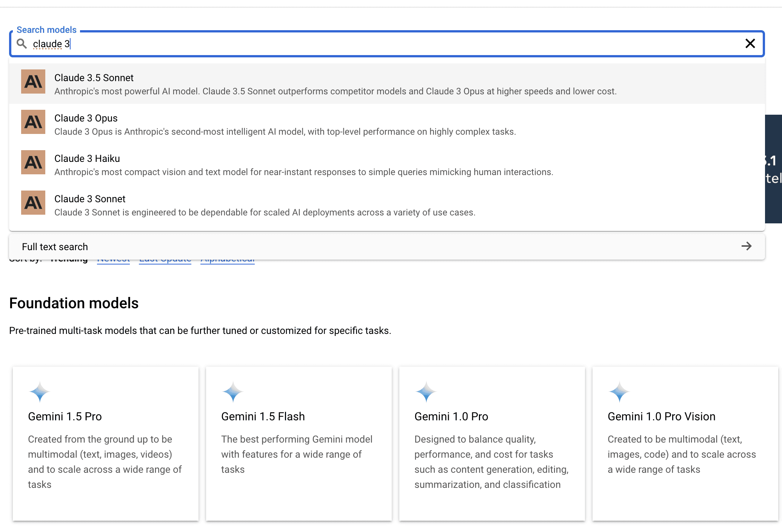The height and width of the screenshot is (532, 782).
Task: Focus the Search models input field
Action: [x=387, y=44]
